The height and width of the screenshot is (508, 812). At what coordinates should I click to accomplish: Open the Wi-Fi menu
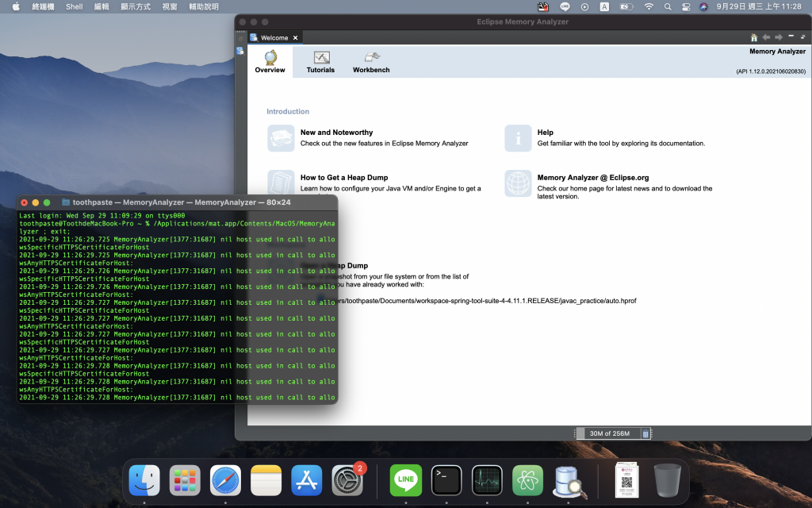click(649, 6)
